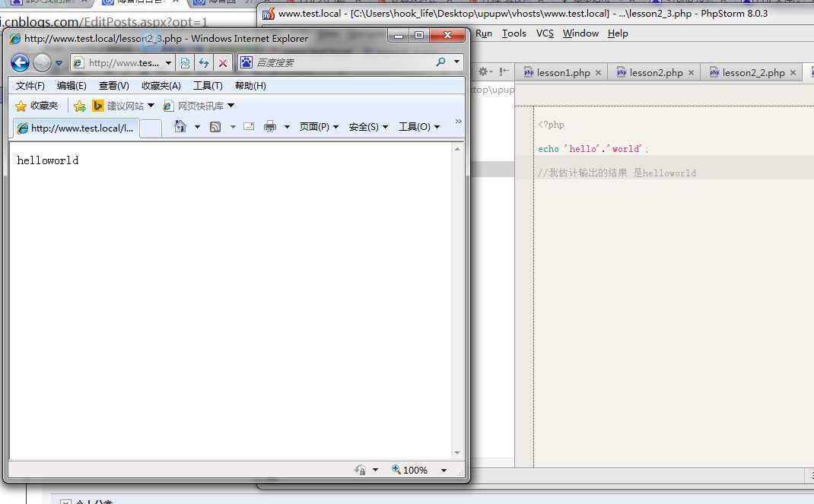Viewport: 814px width, 504px height.
Task: Click the helloworld text in the page
Action: [48, 160]
